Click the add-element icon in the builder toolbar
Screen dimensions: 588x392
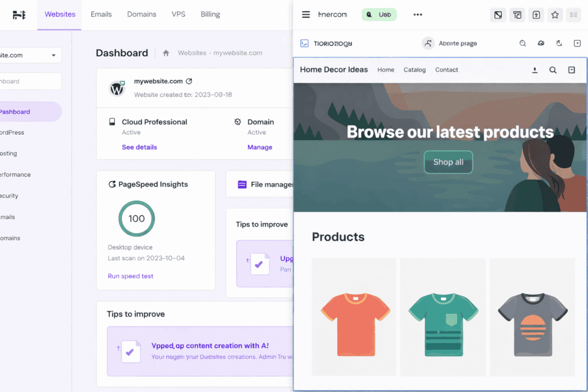tap(536, 14)
